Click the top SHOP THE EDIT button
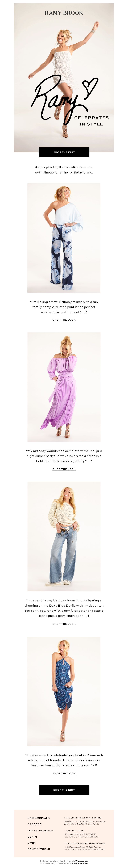This screenshot has width=128, height=868. pos(64,152)
